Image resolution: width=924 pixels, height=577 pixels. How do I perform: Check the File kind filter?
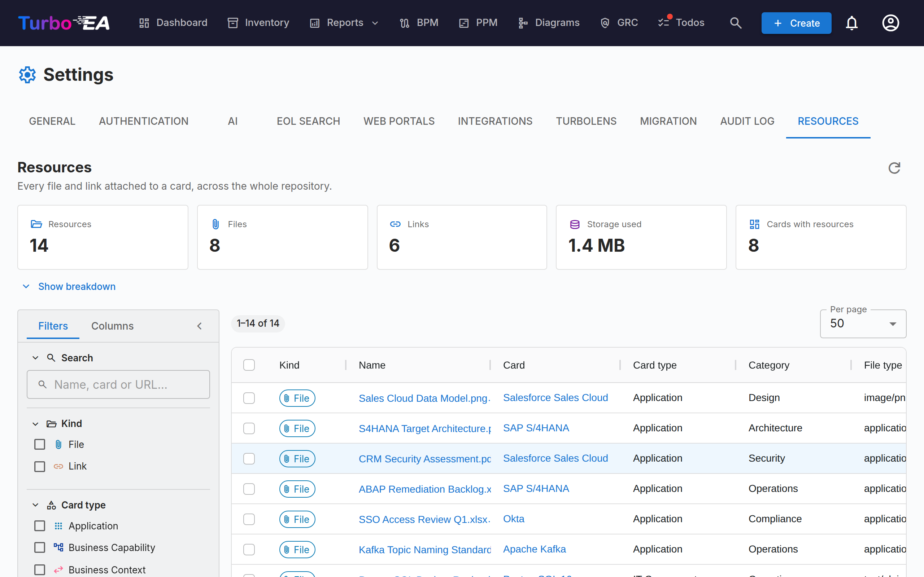tap(40, 444)
